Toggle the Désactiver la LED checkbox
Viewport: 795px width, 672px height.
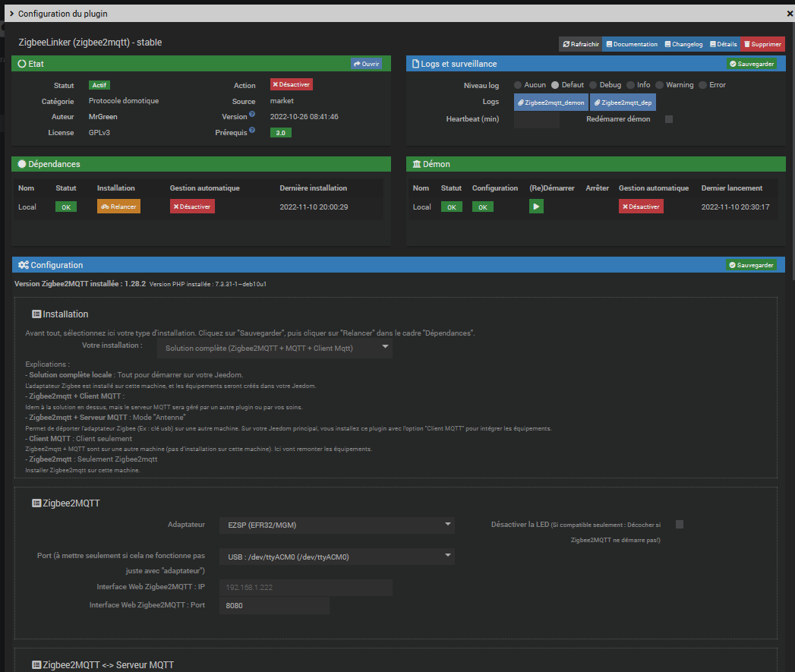pyautogui.click(x=680, y=524)
